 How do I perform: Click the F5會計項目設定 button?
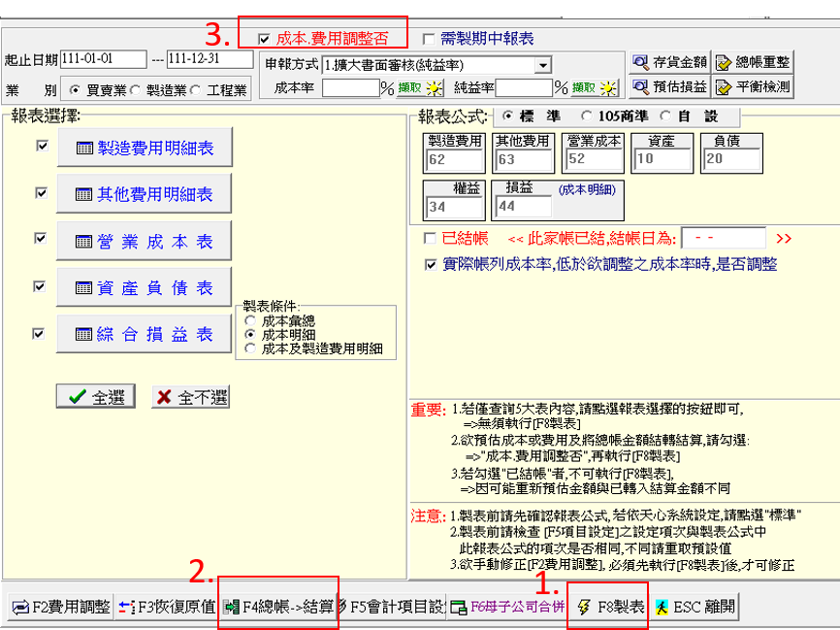[x=393, y=607]
